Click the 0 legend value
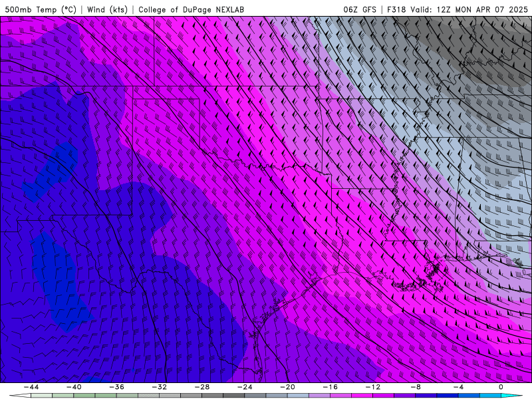The width and height of the screenshot is (532, 399). pyautogui.click(x=501, y=387)
